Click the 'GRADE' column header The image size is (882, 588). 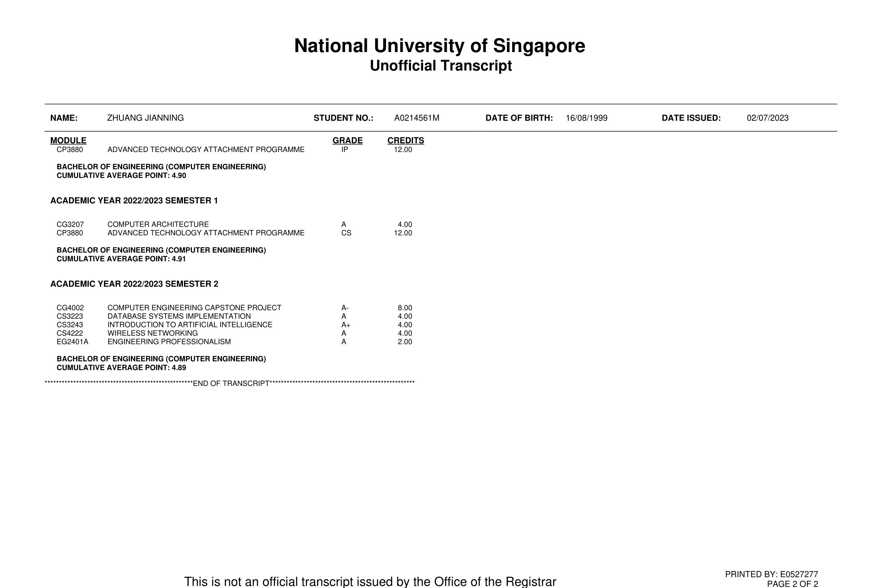[347, 141]
